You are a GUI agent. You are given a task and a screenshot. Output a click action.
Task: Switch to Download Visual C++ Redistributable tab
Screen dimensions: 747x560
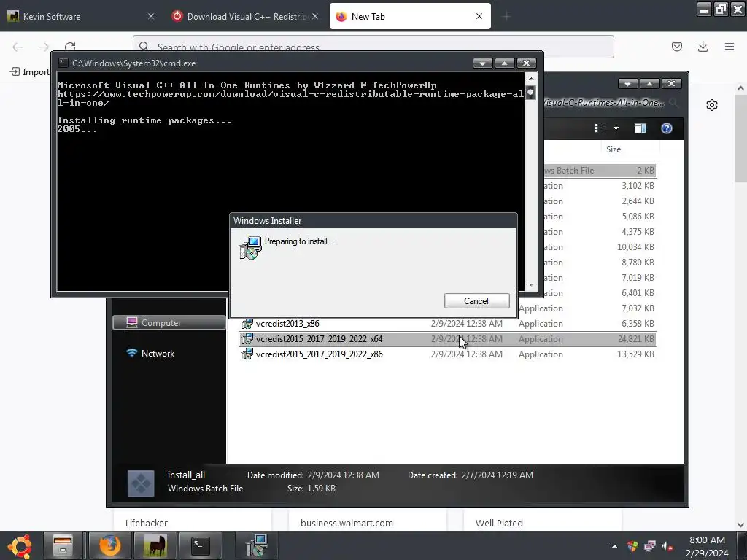(x=247, y=16)
